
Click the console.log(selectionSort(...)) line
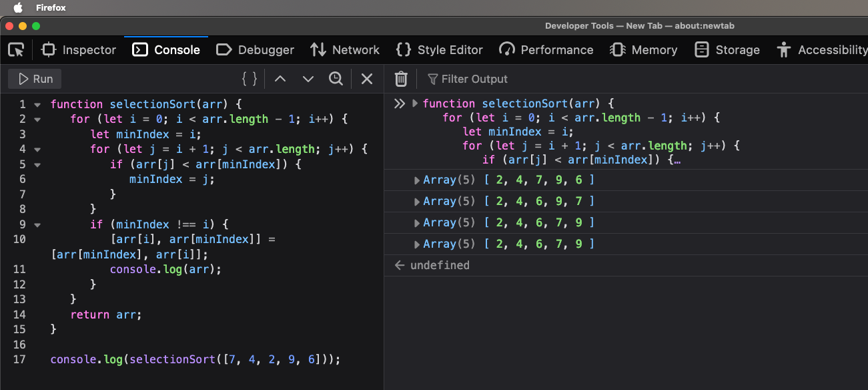[x=195, y=359]
